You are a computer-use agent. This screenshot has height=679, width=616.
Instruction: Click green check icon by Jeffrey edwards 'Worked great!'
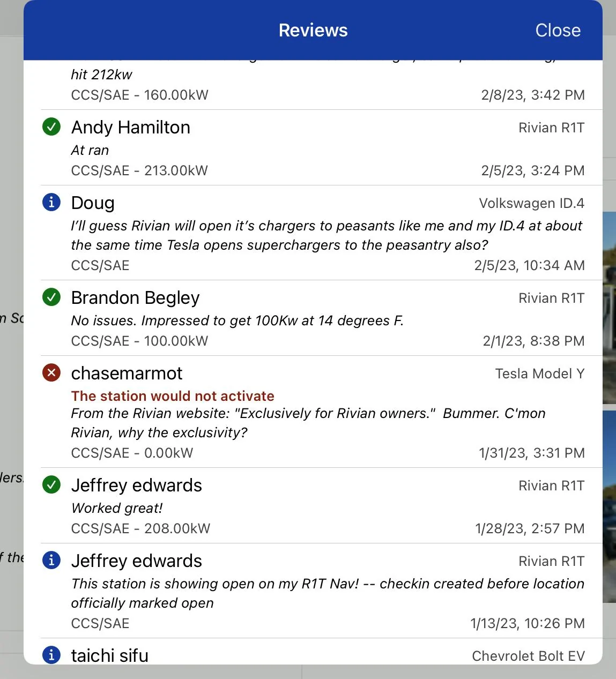click(x=51, y=484)
